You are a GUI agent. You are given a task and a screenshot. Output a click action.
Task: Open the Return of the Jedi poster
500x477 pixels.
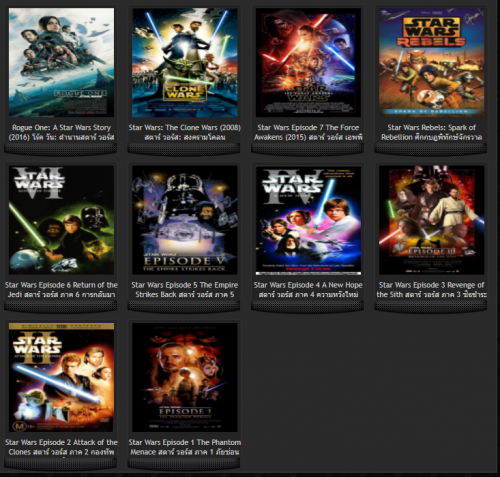tap(61, 220)
